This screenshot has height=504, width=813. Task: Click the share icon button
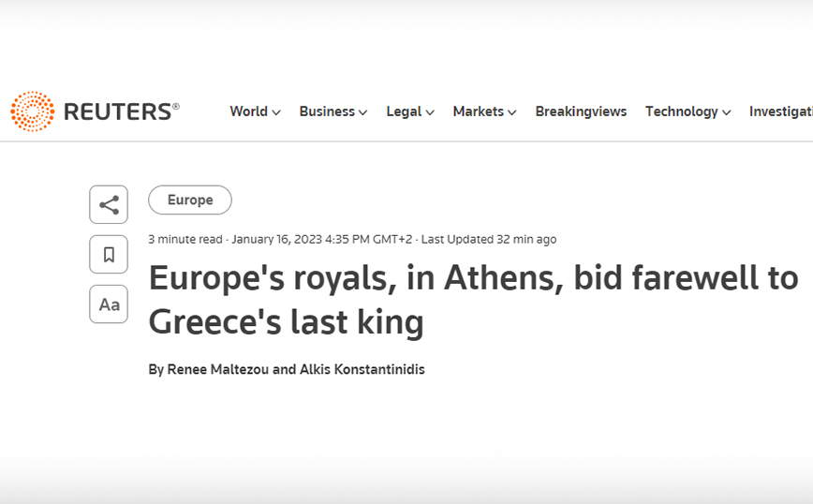coord(109,204)
